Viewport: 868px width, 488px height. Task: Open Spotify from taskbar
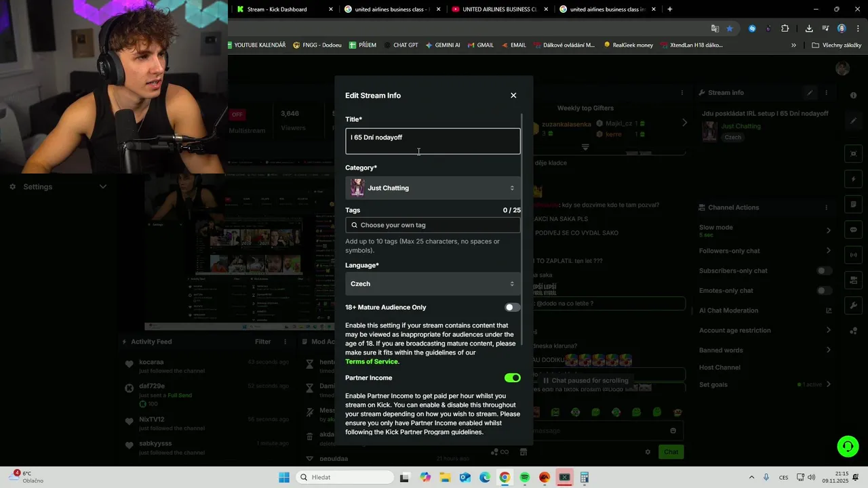pos(525,477)
